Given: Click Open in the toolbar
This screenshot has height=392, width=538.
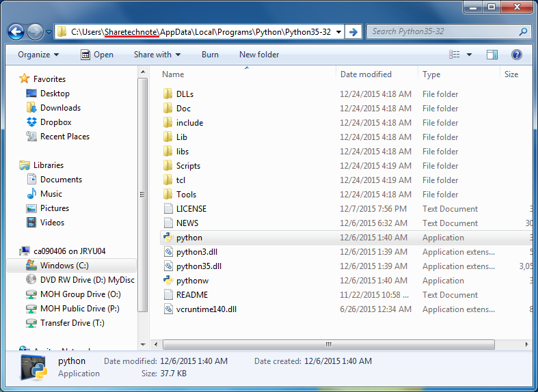Looking at the screenshot, I should tap(97, 55).
